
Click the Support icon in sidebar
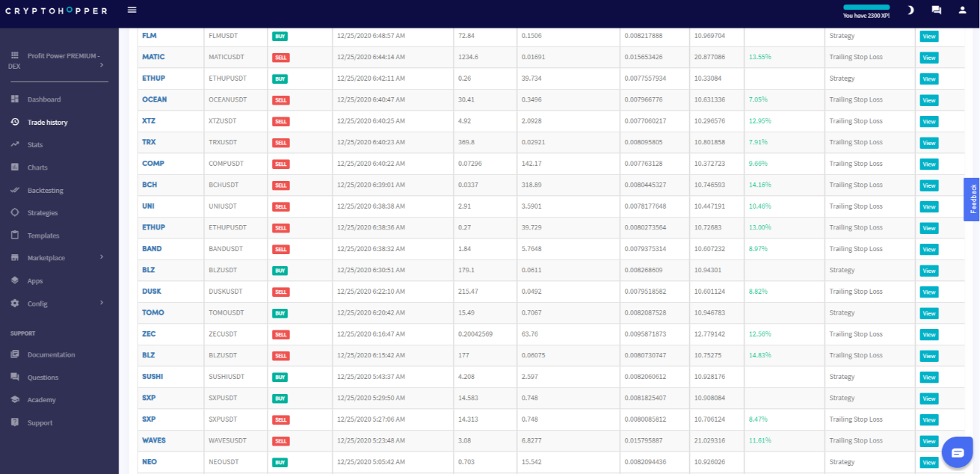14,422
